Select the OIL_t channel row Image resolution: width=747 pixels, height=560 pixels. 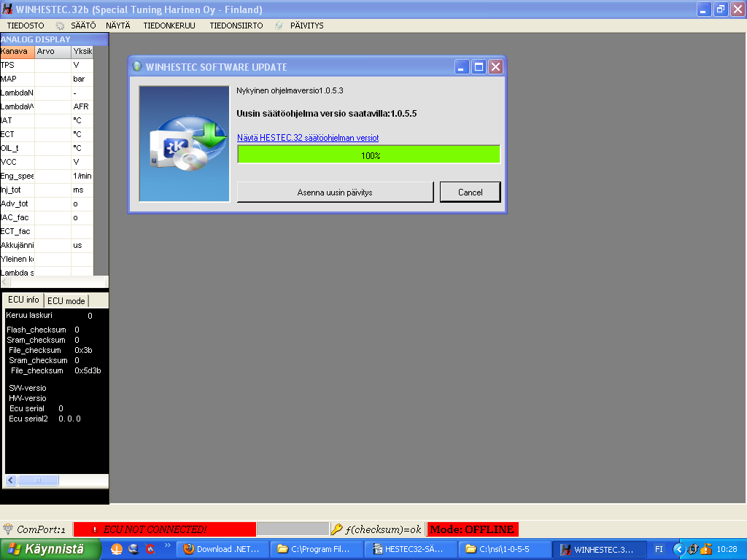[47, 148]
